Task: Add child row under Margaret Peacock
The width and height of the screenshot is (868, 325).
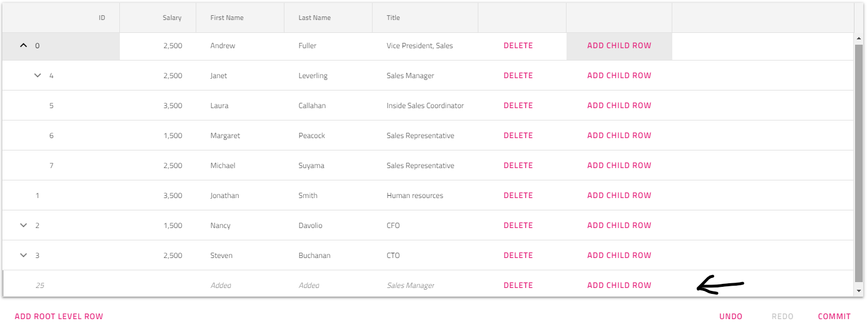Action: click(619, 135)
